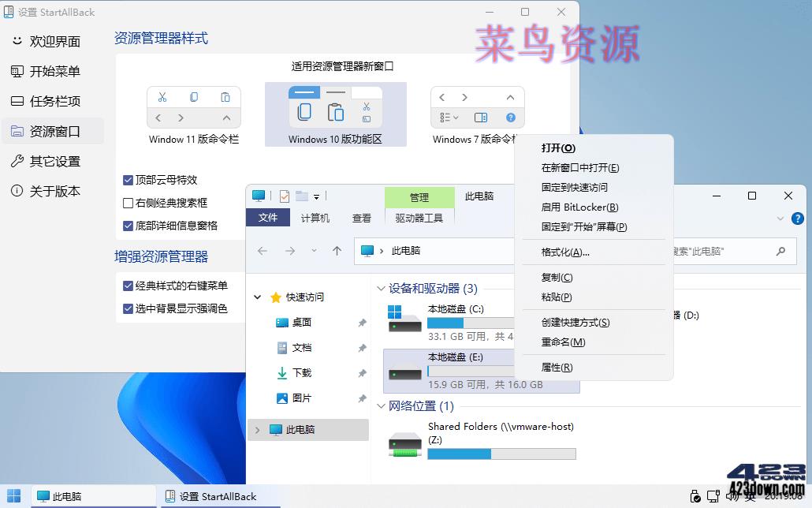Open the quick access toolbar customize dropdown
Screen dimensions: 812x508
coord(316,196)
